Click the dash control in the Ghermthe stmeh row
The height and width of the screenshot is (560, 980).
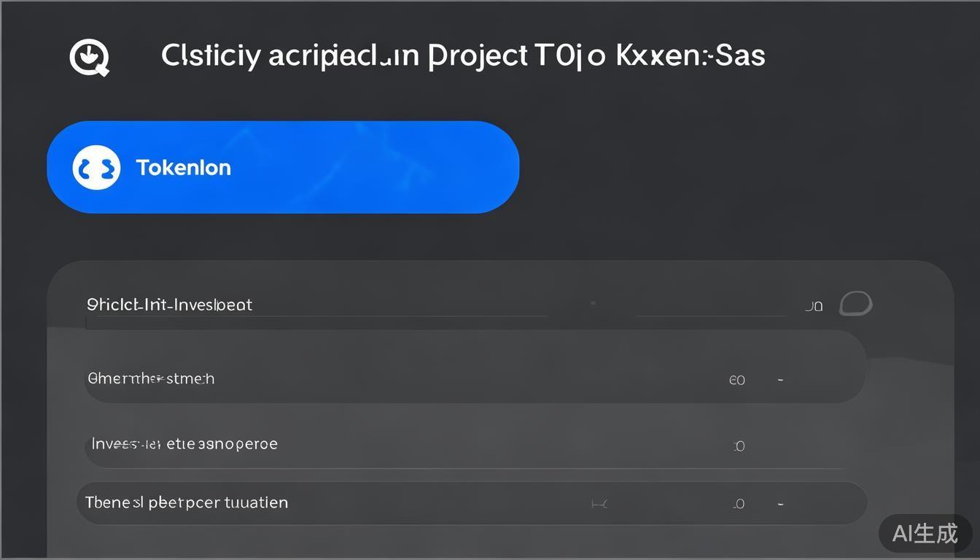780,379
